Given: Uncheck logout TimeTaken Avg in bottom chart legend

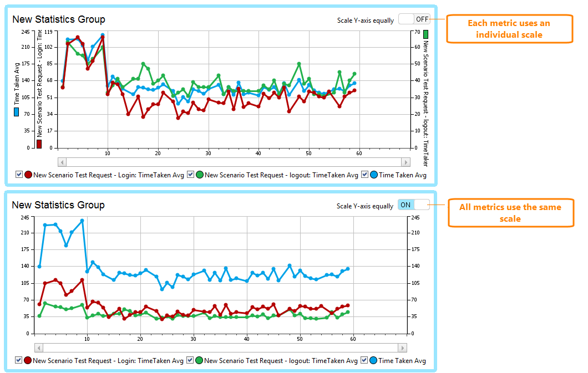Looking at the screenshot, I should click(x=190, y=360).
